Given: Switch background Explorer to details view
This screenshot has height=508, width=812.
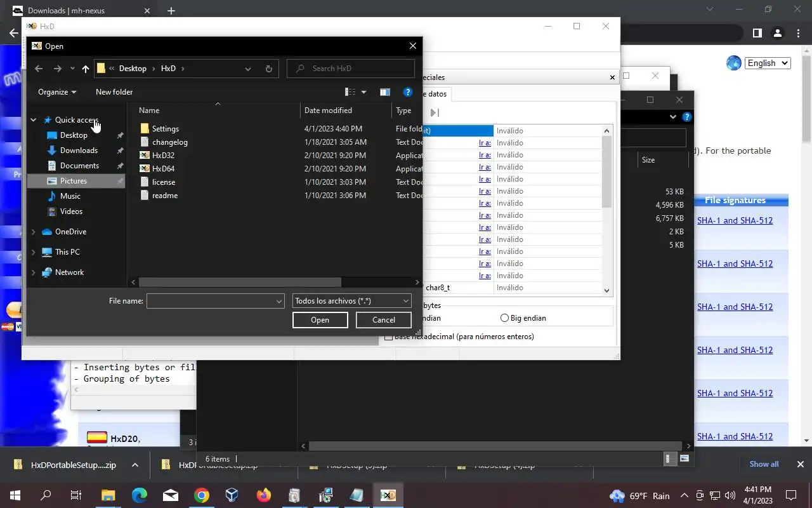Looking at the screenshot, I should [x=668, y=458].
